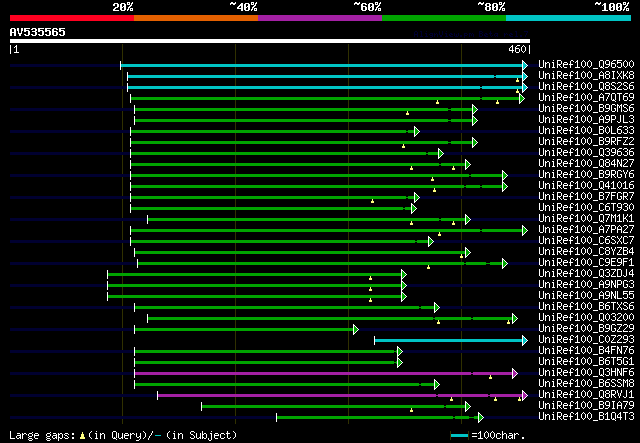Click the UniRef100_B9GMS6 label
This screenshot has width=640, height=443.
pyautogui.click(x=586, y=109)
